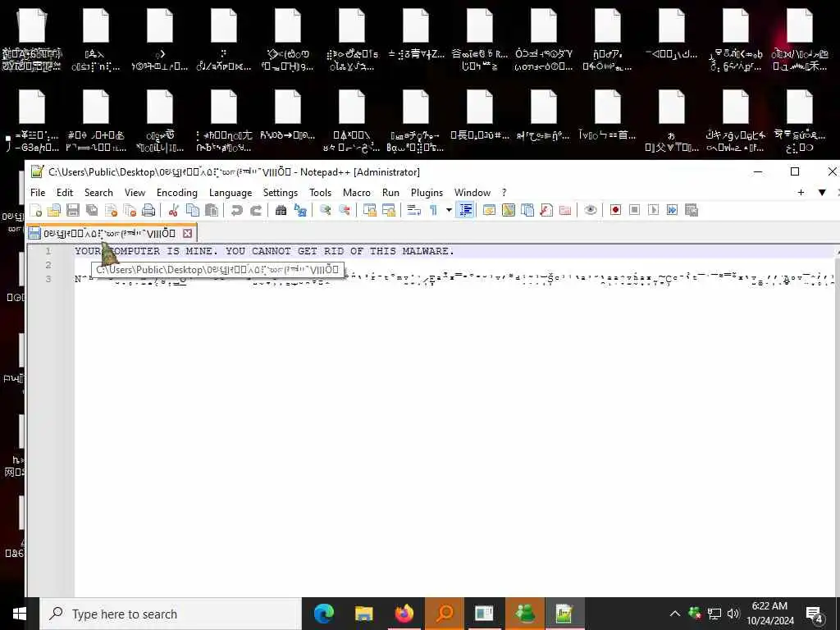The image size is (840, 630).
Task: Click the Close All documents toolbar icon
Action: [130, 210]
